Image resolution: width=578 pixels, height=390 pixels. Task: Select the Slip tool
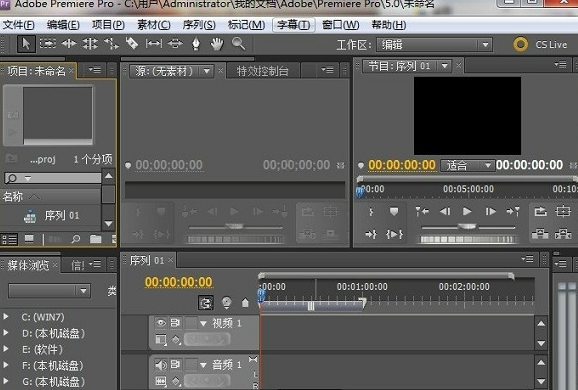(154, 44)
